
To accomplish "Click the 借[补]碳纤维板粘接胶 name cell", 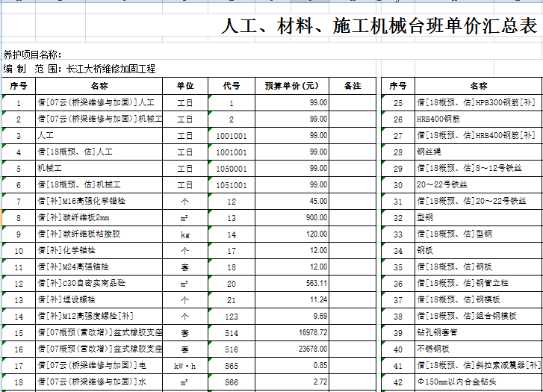I will click(99, 234).
